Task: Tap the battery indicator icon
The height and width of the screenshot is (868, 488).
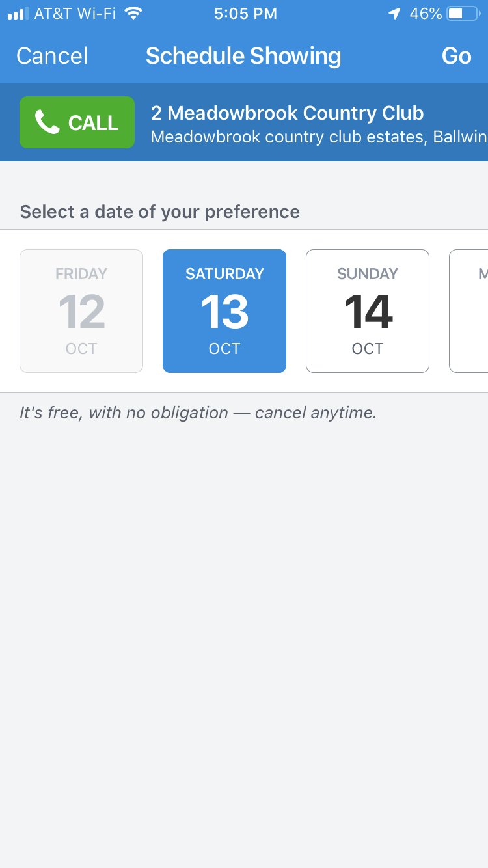Action: click(463, 13)
